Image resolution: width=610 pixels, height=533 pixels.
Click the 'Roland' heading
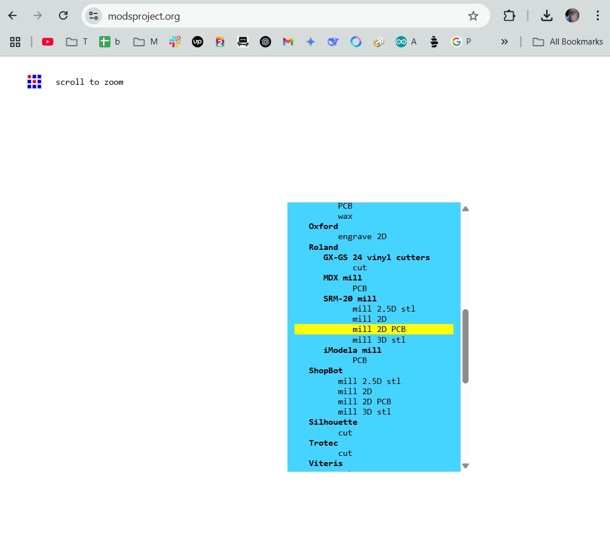[x=323, y=247]
